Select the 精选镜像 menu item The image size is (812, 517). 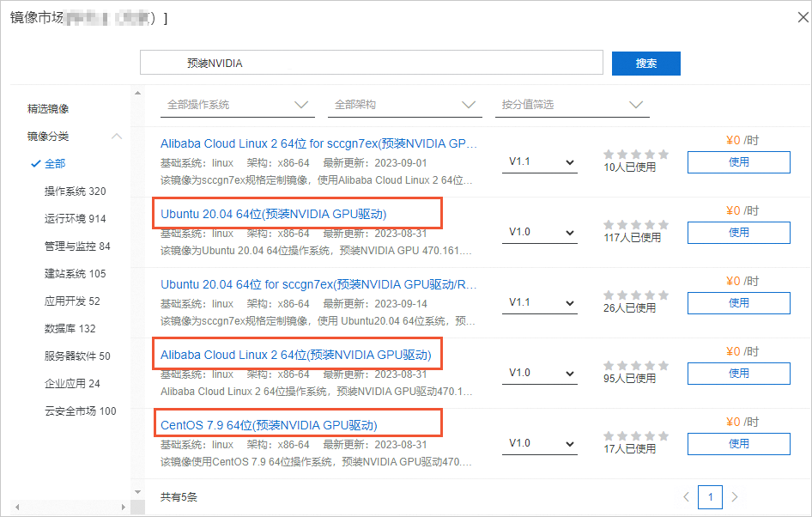(48, 109)
